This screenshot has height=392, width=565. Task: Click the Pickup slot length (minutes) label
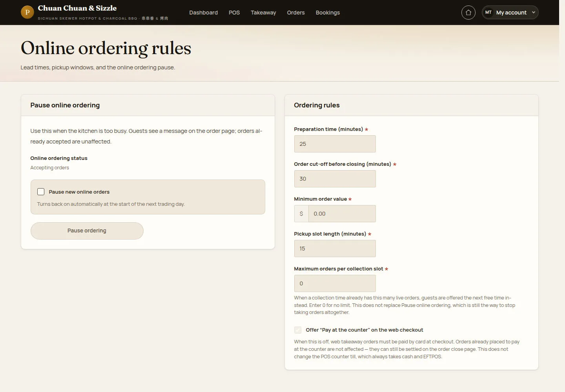[330, 234]
